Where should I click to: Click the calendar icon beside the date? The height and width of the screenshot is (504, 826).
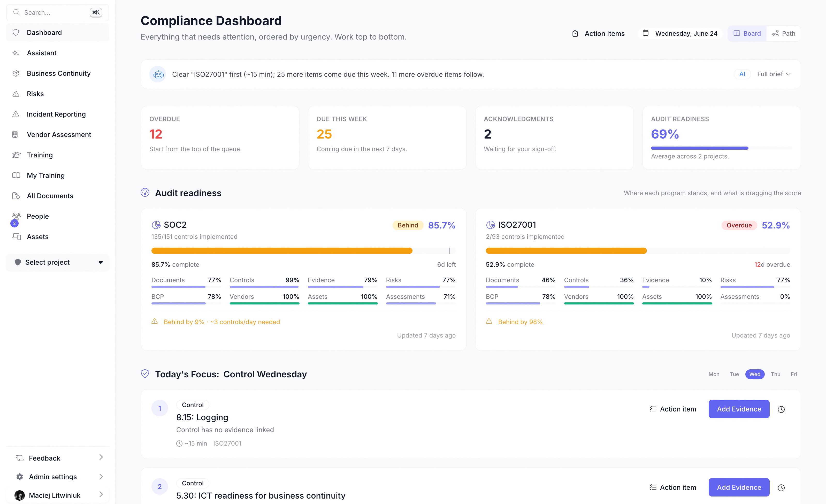pos(646,33)
